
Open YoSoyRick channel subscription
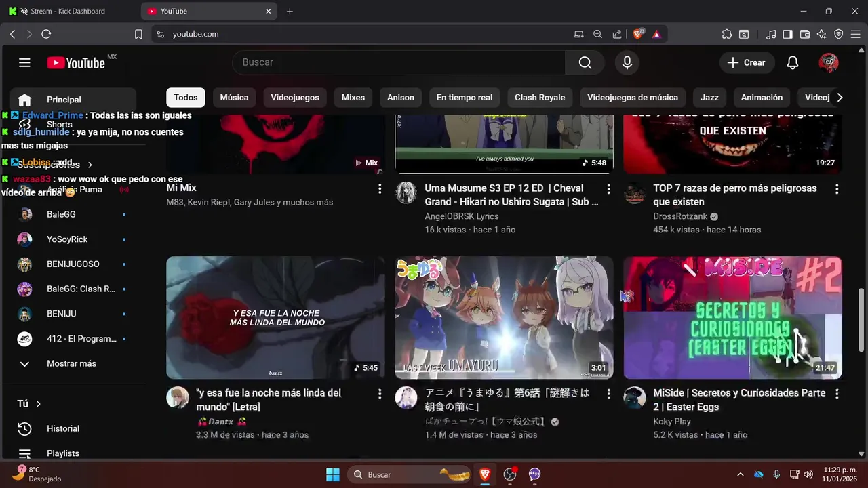coord(73,239)
